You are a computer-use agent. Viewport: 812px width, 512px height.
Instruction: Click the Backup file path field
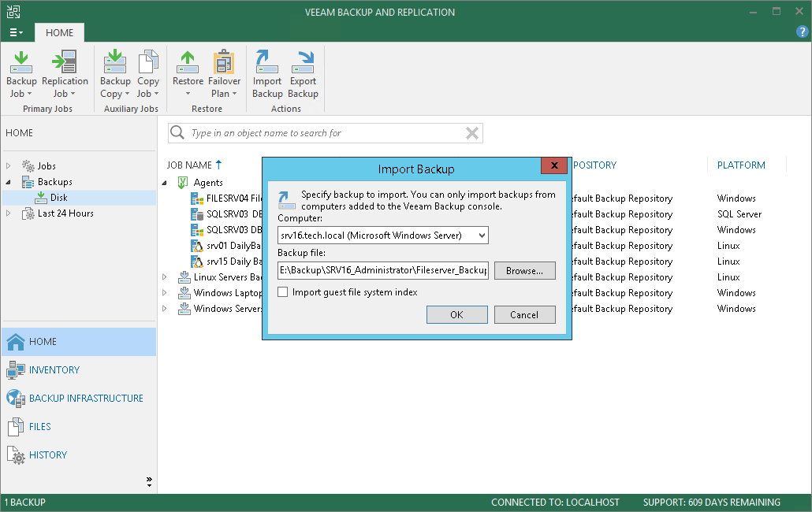[382, 270]
